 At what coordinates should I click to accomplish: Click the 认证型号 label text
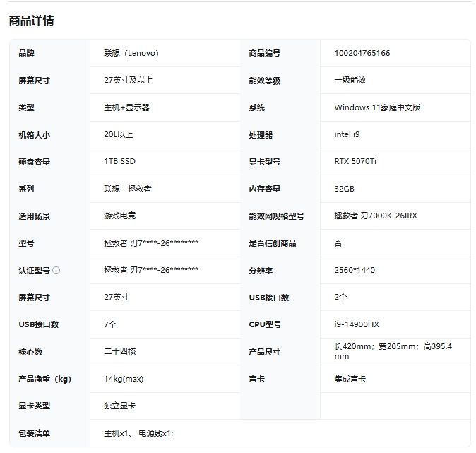pyautogui.click(x=35, y=271)
